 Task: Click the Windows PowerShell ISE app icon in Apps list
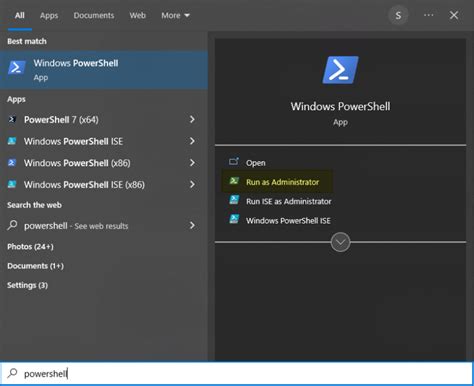tap(12, 141)
